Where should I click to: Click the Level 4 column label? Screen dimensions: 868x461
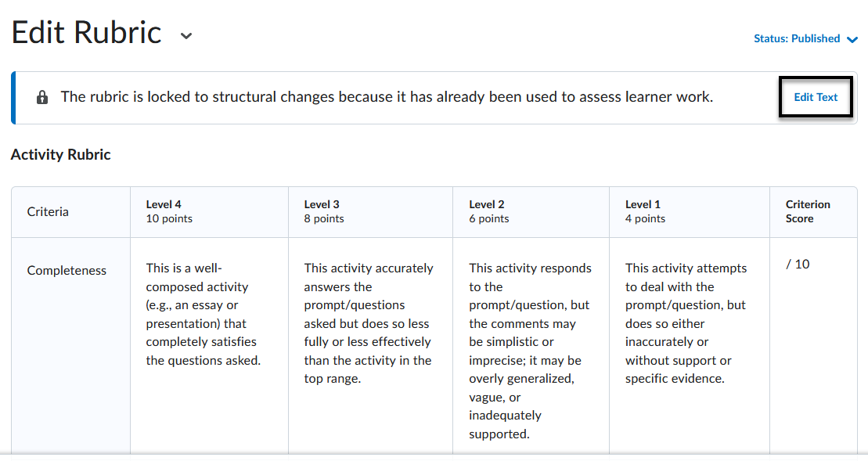pos(164,204)
